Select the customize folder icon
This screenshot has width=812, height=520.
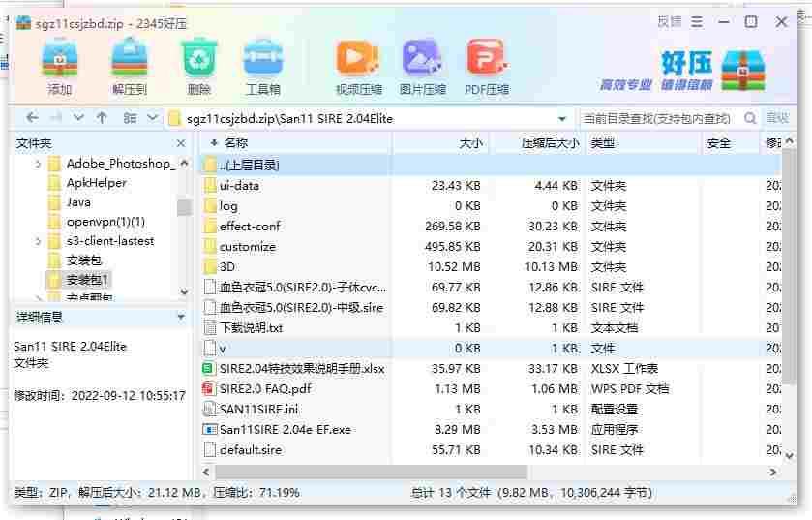coord(210,247)
